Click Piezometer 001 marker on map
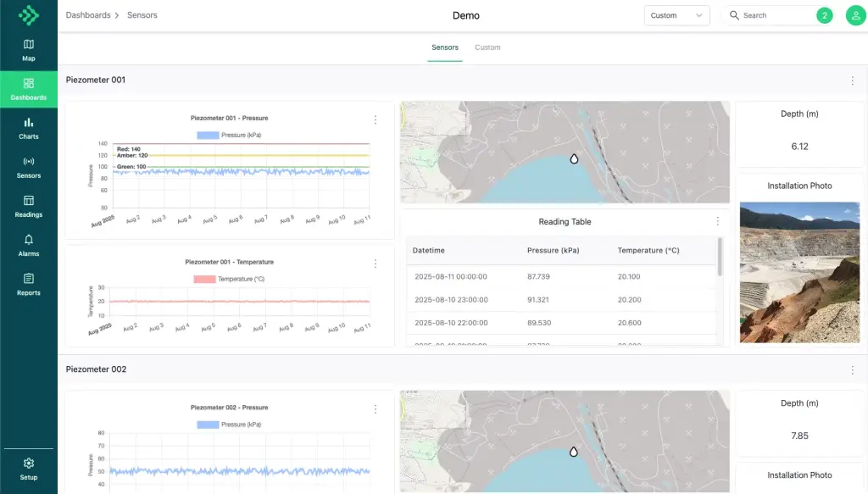The width and height of the screenshot is (868, 494). click(574, 158)
